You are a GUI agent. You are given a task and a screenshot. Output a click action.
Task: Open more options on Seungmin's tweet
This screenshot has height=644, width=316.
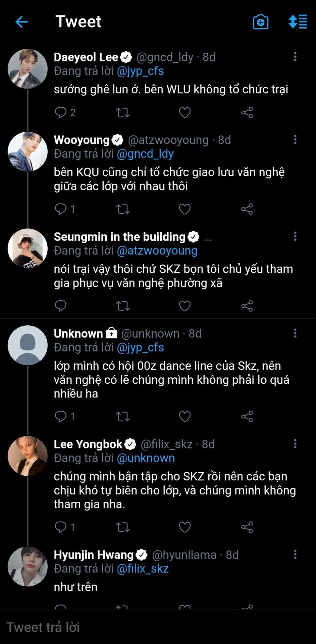(x=295, y=236)
